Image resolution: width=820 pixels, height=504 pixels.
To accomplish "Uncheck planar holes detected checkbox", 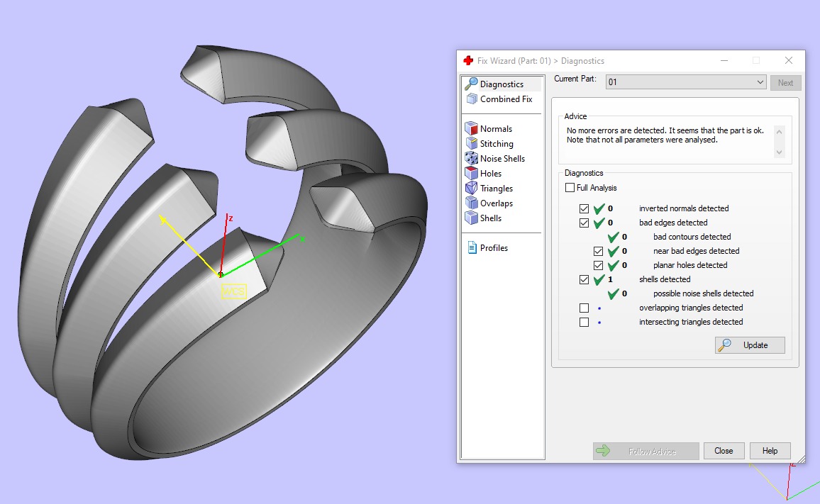I will (598, 266).
